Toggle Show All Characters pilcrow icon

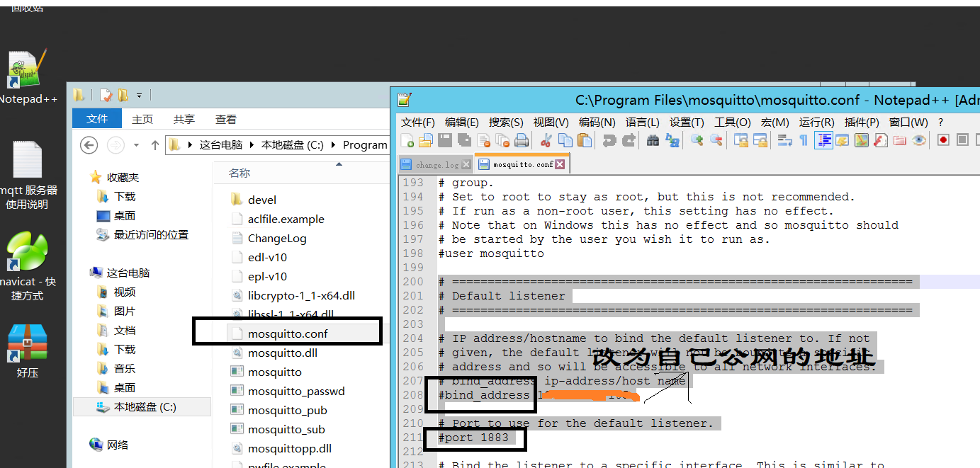[x=804, y=140]
